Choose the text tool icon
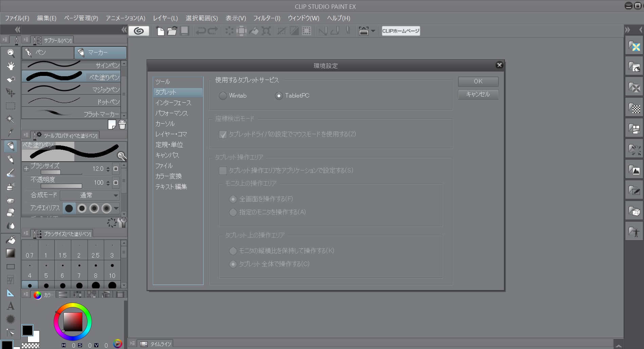Image resolution: width=644 pixels, height=349 pixels. (11, 306)
